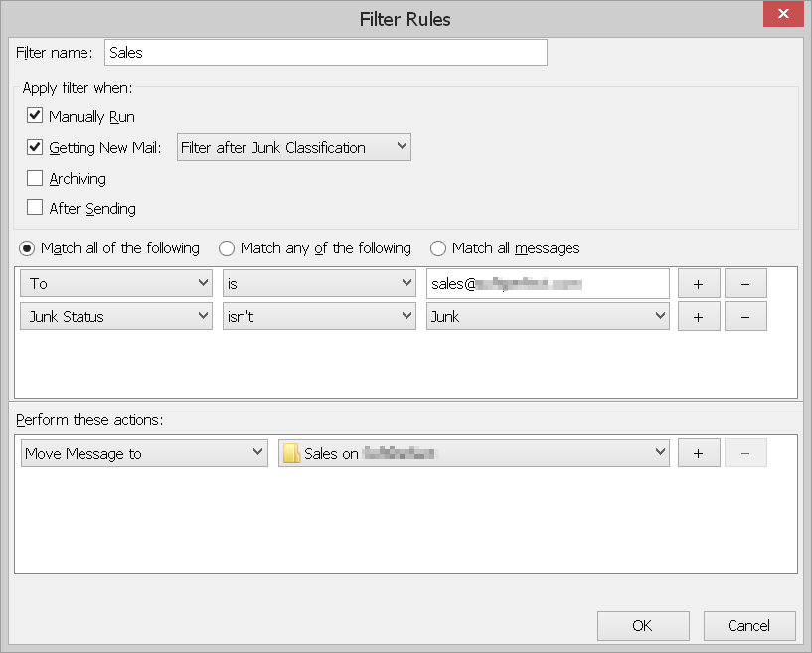This screenshot has height=653, width=812.
Task: Select Match all messages radio button
Action: point(438,248)
